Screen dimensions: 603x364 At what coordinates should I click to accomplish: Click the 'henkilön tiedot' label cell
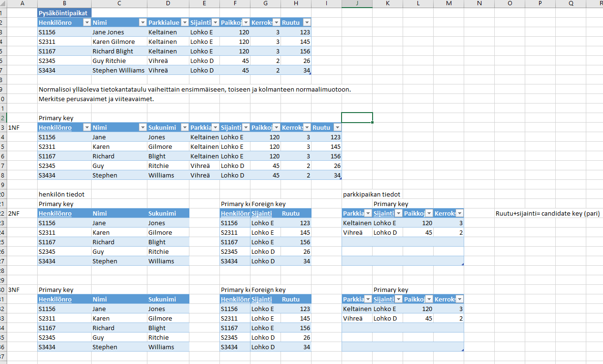pyautogui.click(x=62, y=194)
